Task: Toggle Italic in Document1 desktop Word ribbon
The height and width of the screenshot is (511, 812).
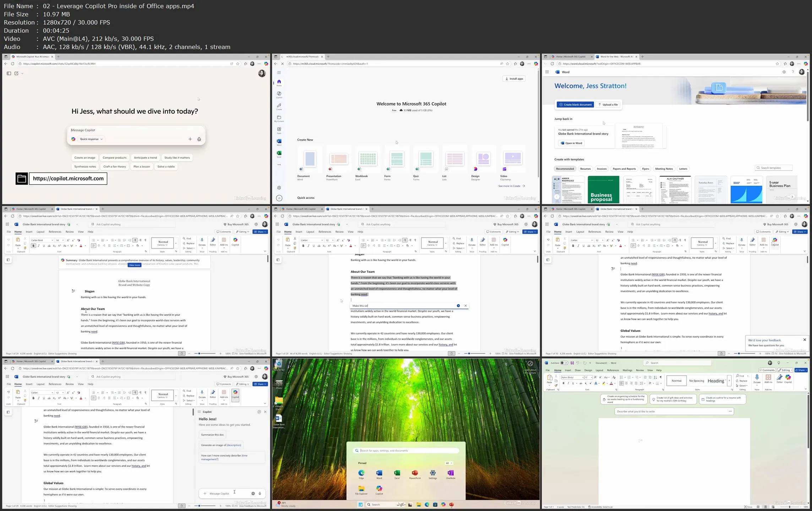Action: (x=568, y=384)
